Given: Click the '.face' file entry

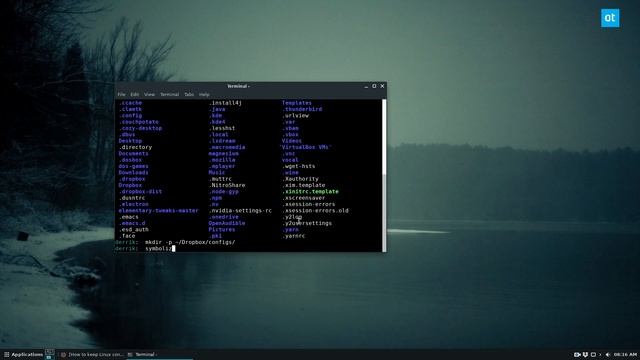Looking at the screenshot, I should point(127,236).
